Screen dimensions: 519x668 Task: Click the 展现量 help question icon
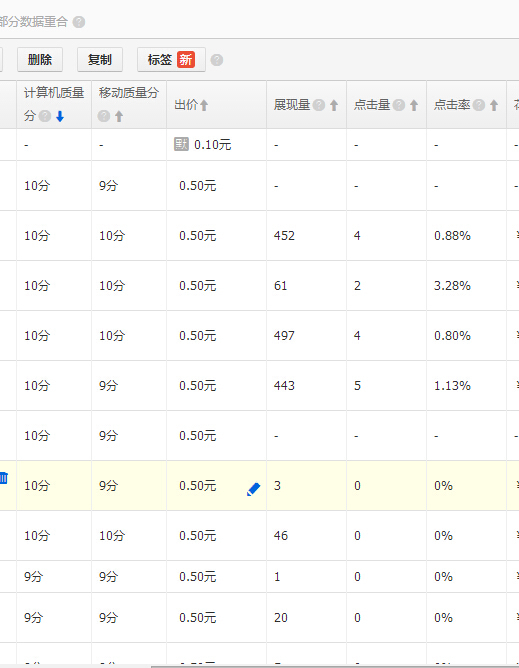pos(319,105)
